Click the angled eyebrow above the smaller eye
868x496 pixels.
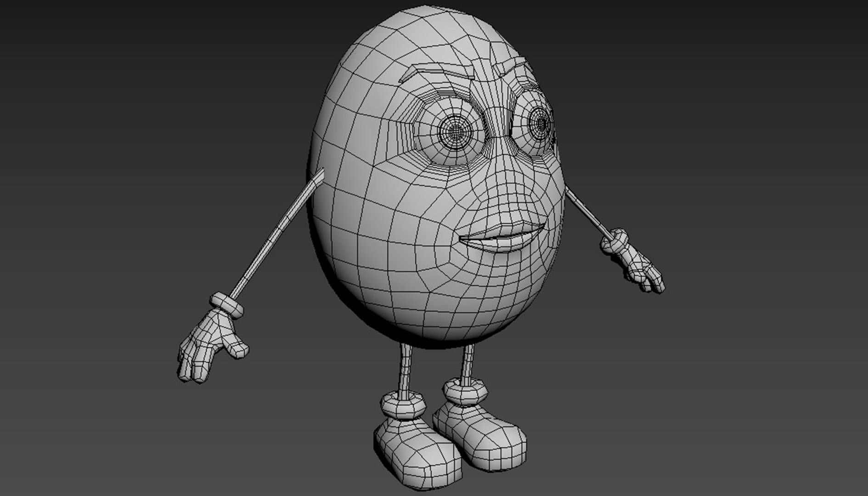[513, 66]
